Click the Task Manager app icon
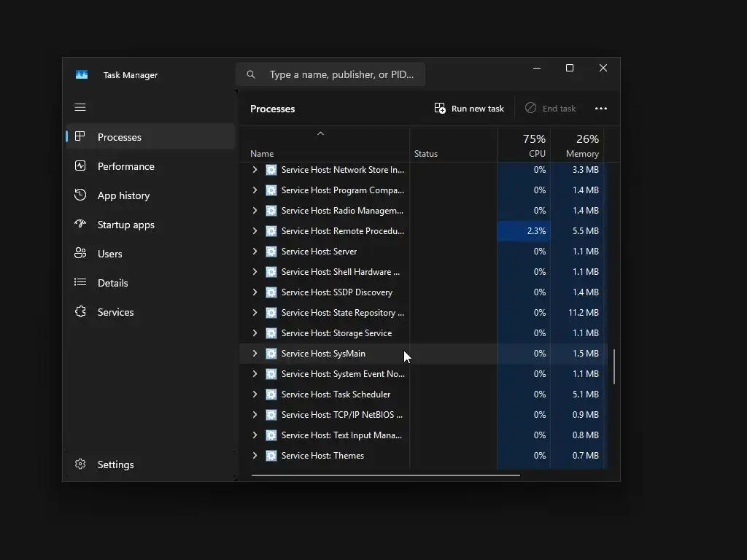This screenshot has height=560, width=747. coord(82,75)
